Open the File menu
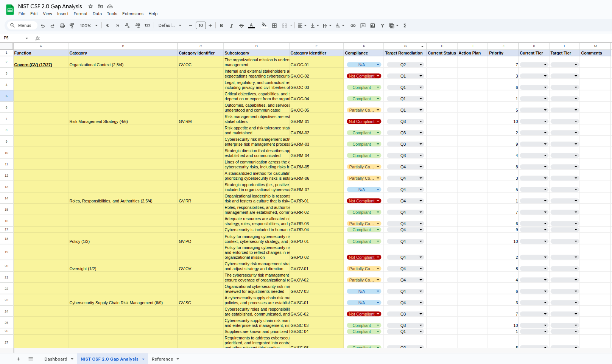The image size is (612, 364). pos(22,14)
